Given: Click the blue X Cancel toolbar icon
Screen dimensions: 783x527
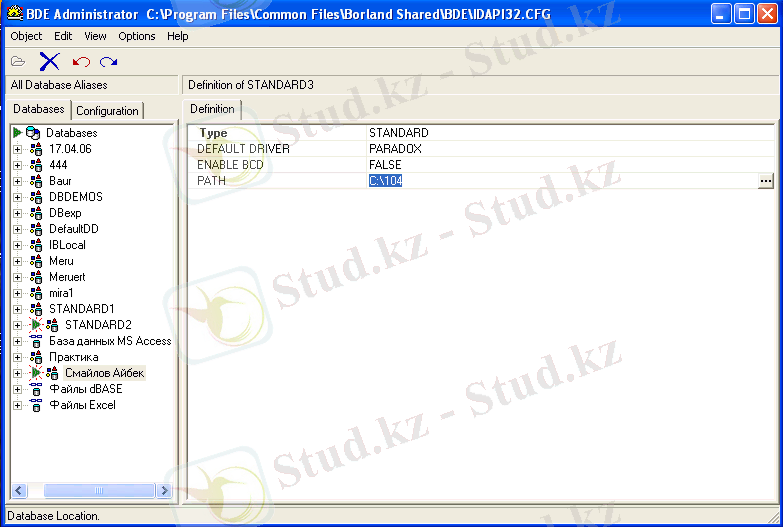Looking at the screenshot, I should pyautogui.click(x=49, y=61).
